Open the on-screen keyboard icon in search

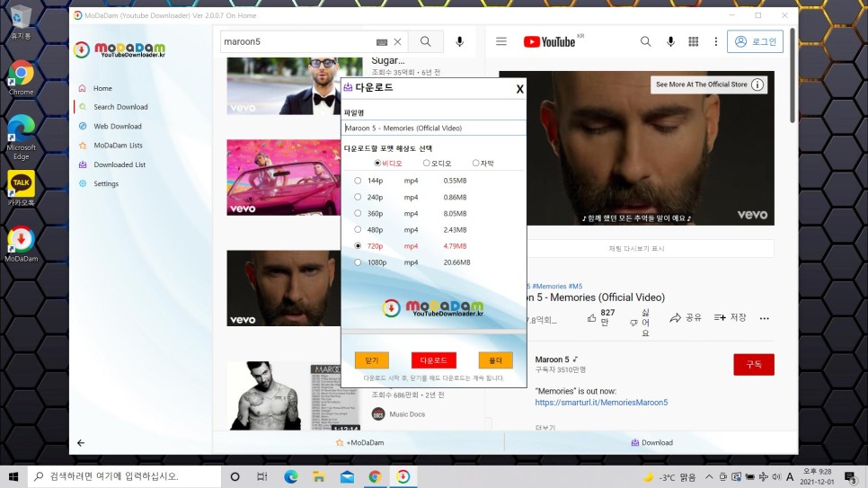[381, 42]
